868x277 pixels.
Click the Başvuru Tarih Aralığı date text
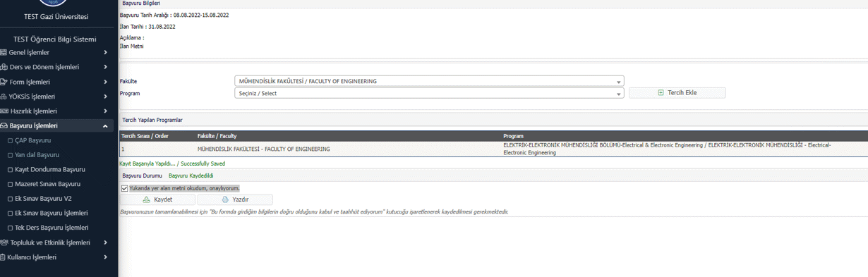pos(174,15)
